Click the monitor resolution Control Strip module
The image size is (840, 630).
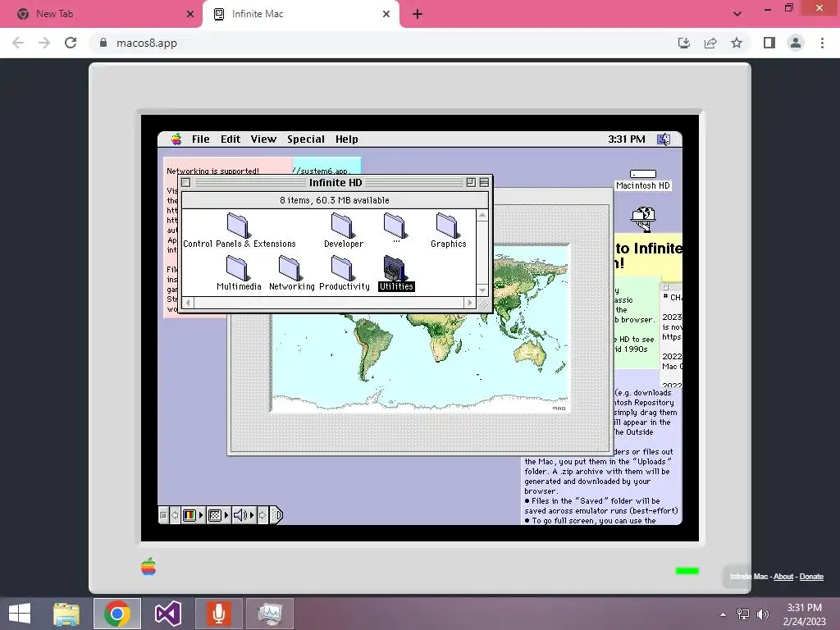point(214,515)
